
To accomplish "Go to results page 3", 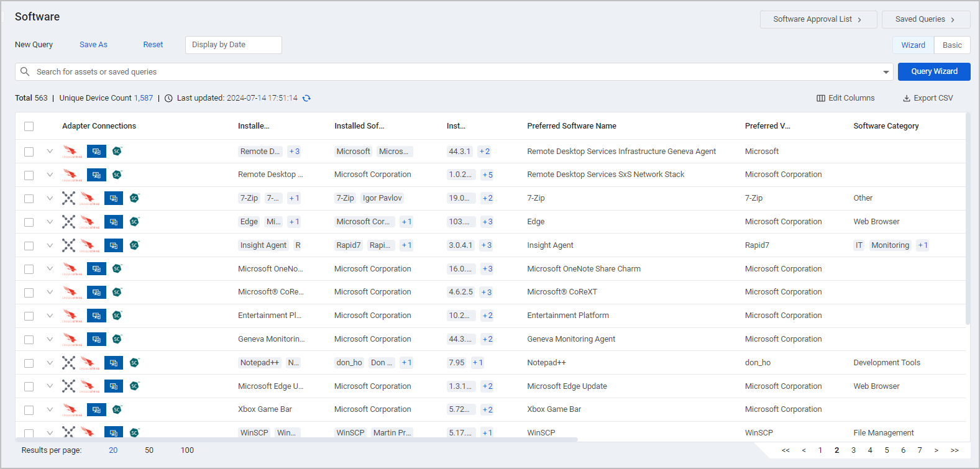I will pos(853,450).
